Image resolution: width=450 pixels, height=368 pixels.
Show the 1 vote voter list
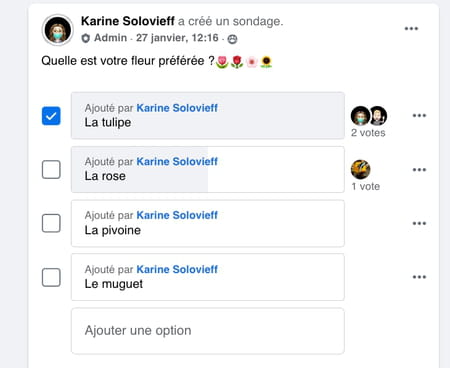(x=366, y=187)
